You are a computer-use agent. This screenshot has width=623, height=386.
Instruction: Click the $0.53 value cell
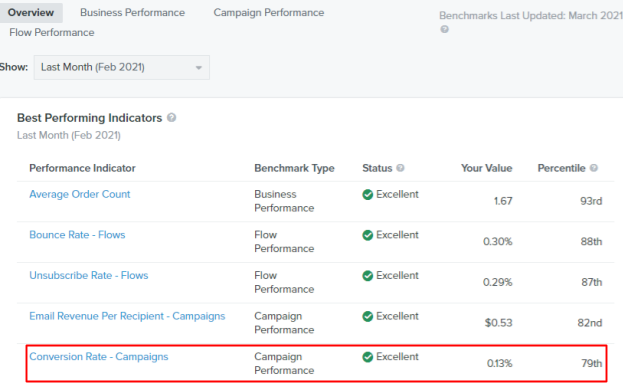coord(498,323)
